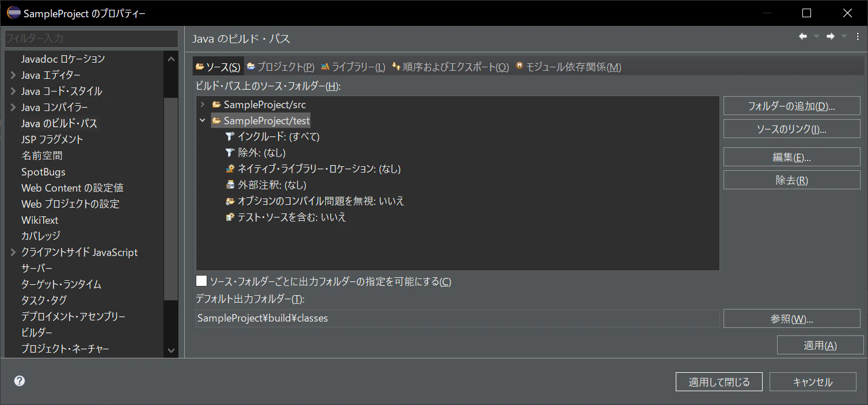
Task: Click the sidebar scroll up arrow
Action: click(x=171, y=59)
